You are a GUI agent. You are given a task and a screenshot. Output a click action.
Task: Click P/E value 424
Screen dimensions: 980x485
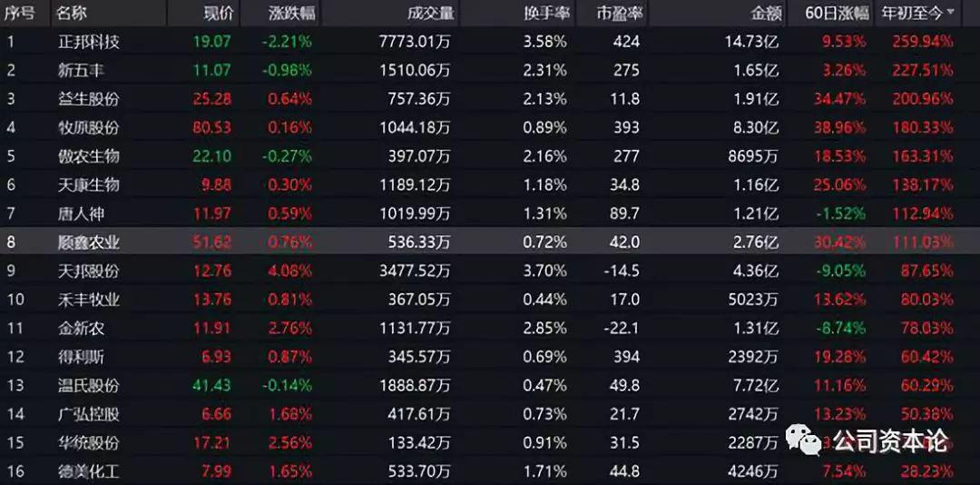pos(626,42)
